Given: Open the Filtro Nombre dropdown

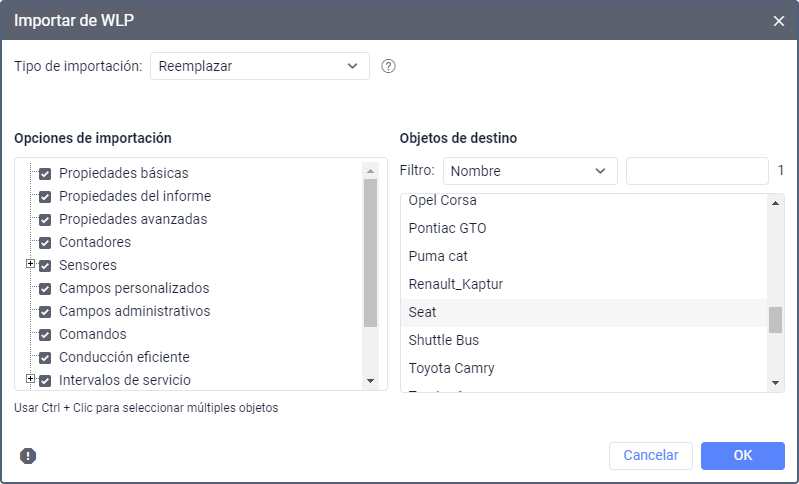Looking at the screenshot, I should [x=530, y=171].
